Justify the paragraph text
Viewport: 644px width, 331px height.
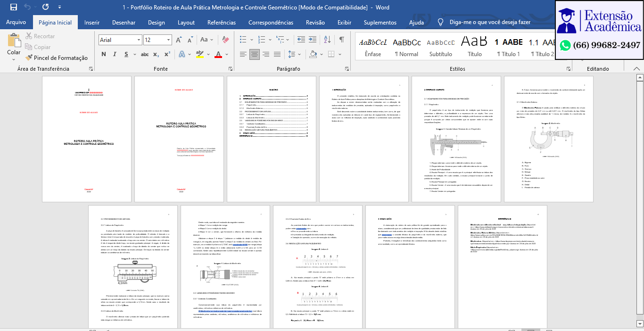pos(277,54)
